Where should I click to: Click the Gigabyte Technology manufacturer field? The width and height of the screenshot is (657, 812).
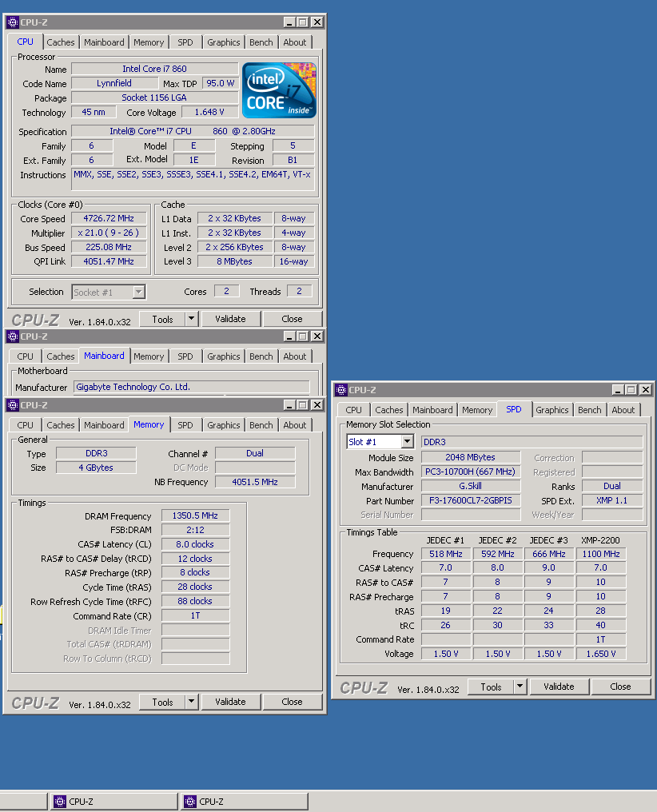coord(192,387)
